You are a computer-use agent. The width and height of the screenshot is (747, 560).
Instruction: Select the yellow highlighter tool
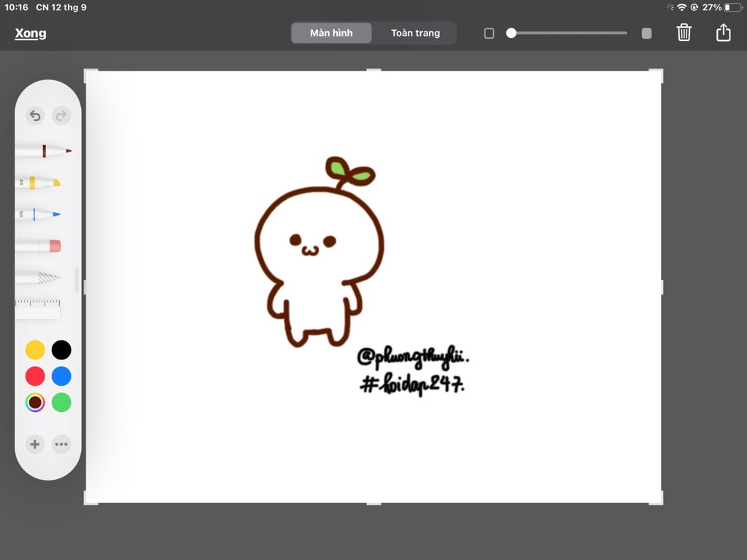38,182
